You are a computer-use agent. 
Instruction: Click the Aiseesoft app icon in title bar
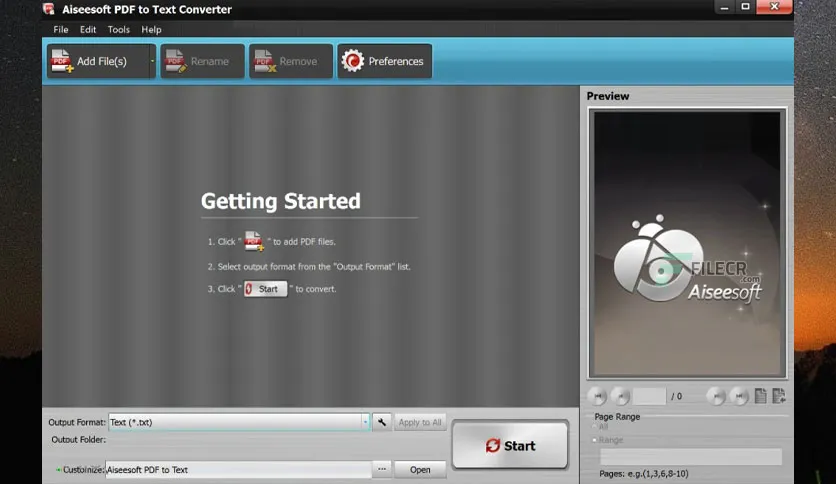click(x=49, y=9)
